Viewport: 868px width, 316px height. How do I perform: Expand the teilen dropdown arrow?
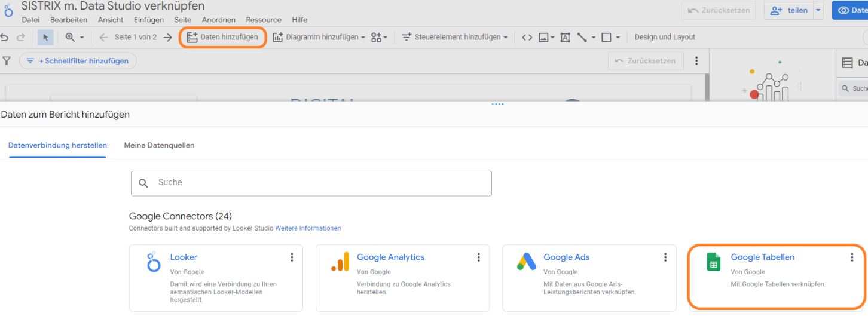coord(818,10)
